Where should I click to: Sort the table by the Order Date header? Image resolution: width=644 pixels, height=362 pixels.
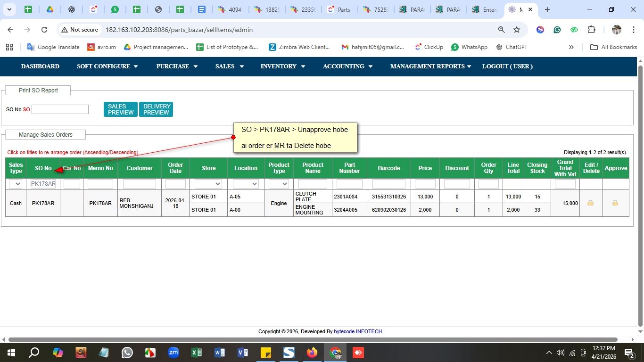pyautogui.click(x=175, y=168)
